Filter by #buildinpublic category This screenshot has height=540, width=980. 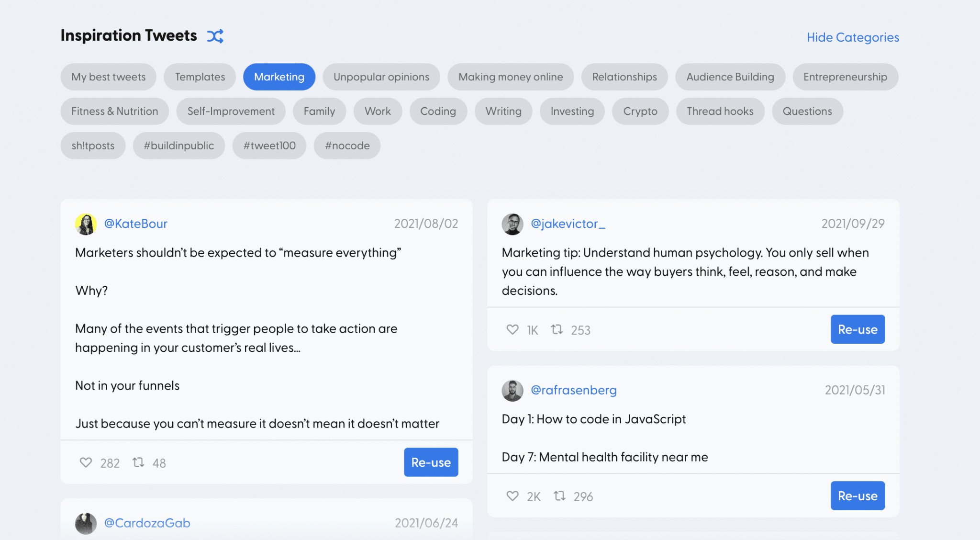[x=178, y=146]
